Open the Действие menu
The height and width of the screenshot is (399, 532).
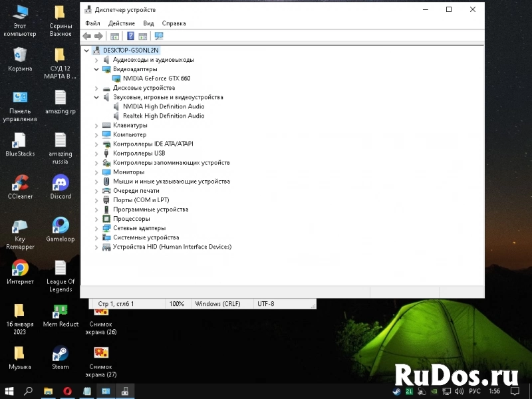coord(122,23)
